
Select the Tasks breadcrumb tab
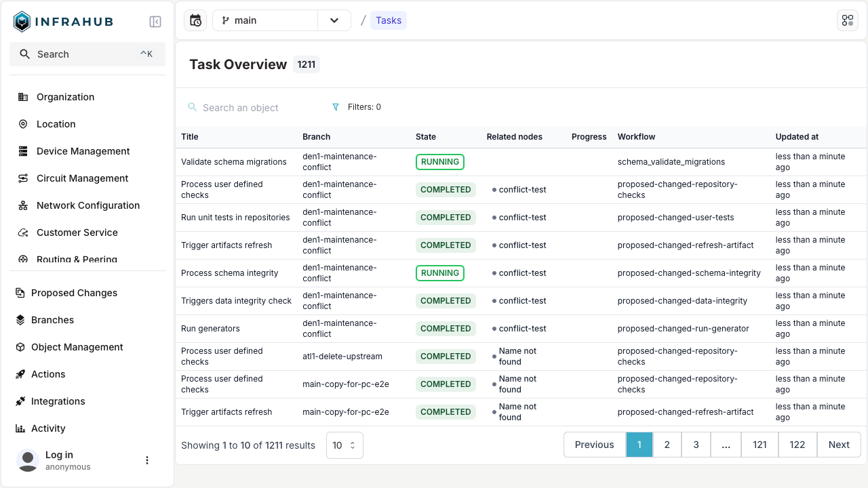(x=389, y=20)
